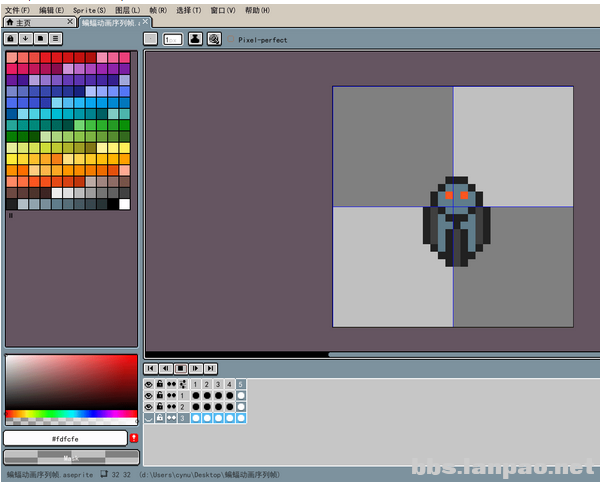Screen dimensions: 600x484
Task: Open the Sprite(S) menu
Action: (90, 10)
